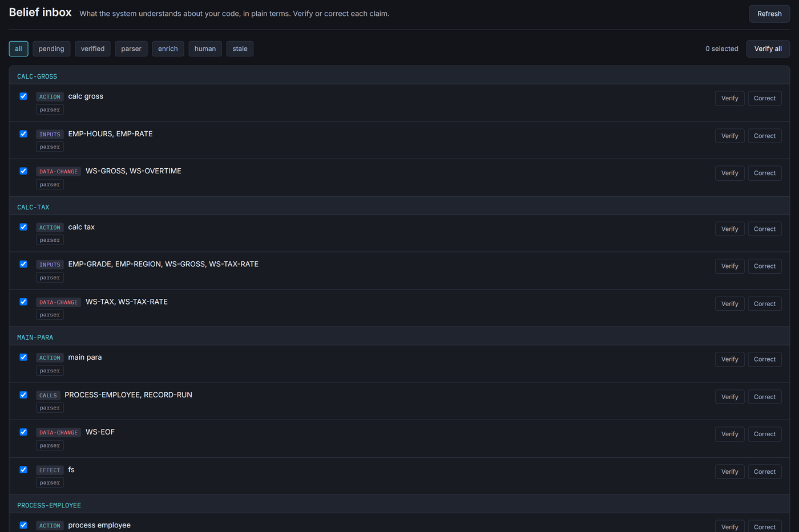Correct the EMP-GRADE, EMP-REGION inputs claim
799x532 pixels.
(x=764, y=266)
